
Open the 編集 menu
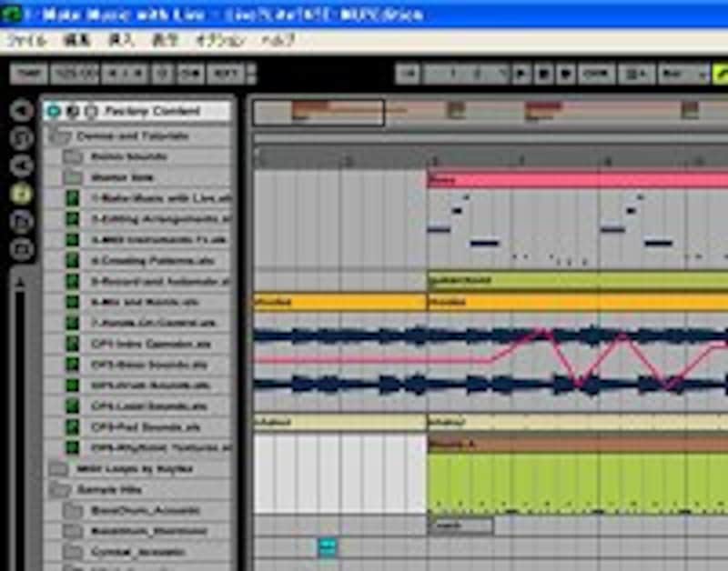coord(76,40)
